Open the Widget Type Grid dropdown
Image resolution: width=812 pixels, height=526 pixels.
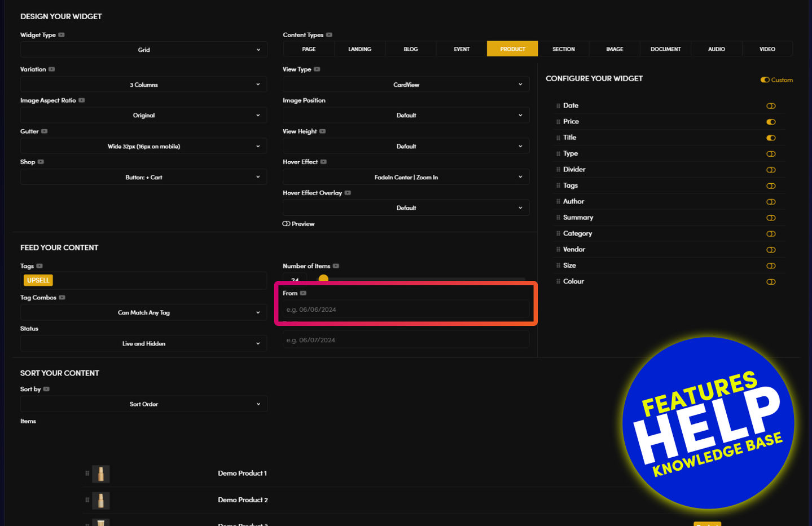point(144,50)
